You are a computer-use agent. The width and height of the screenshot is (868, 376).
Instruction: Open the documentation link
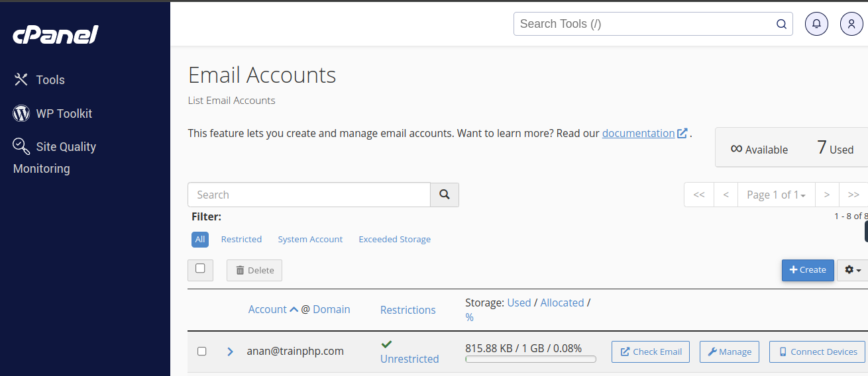tap(638, 133)
